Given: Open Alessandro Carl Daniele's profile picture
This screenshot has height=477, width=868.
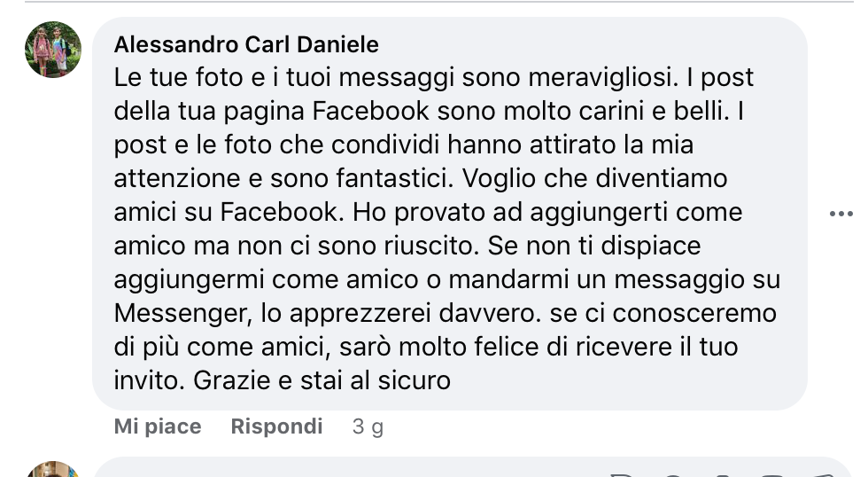Looking at the screenshot, I should pos(53,50).
